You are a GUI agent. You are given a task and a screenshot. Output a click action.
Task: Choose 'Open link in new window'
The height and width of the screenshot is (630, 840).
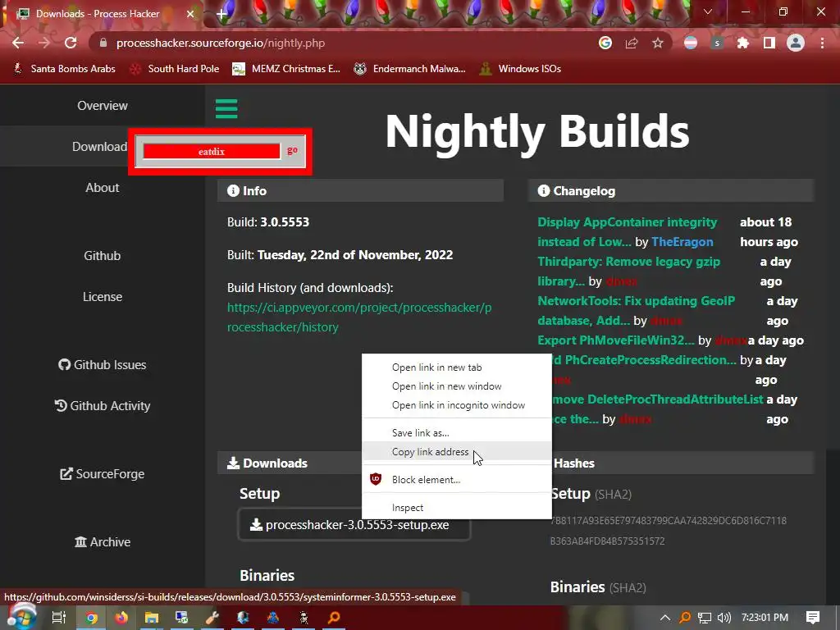pos(457,386)
